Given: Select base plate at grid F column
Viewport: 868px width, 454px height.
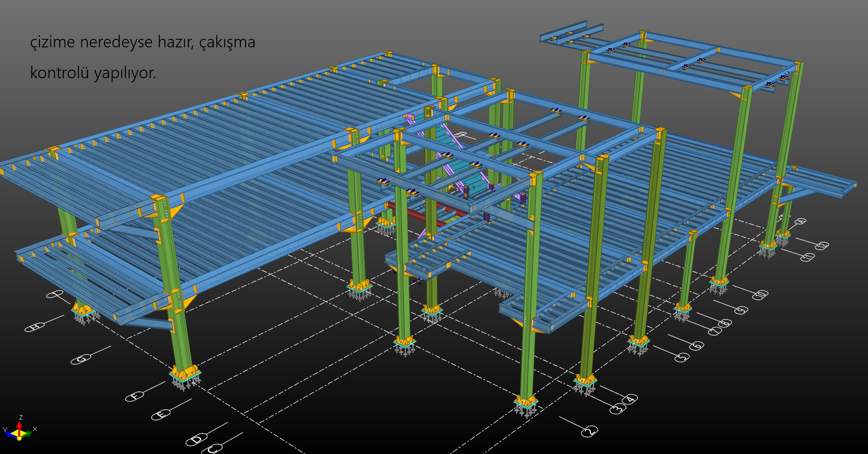Looking at the screenshot, I should pyautogui.click(x=185, y=374).
